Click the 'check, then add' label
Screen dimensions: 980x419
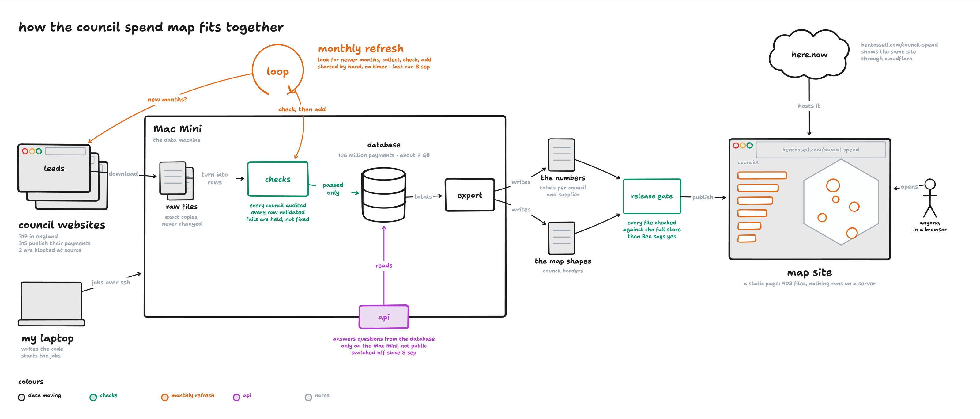(x=302, y=109)
